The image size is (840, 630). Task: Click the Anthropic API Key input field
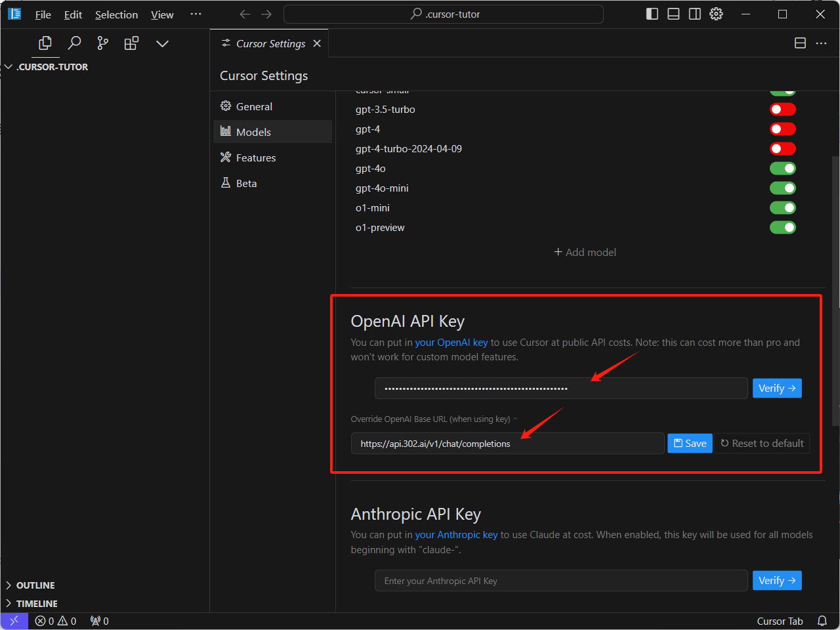561,580
